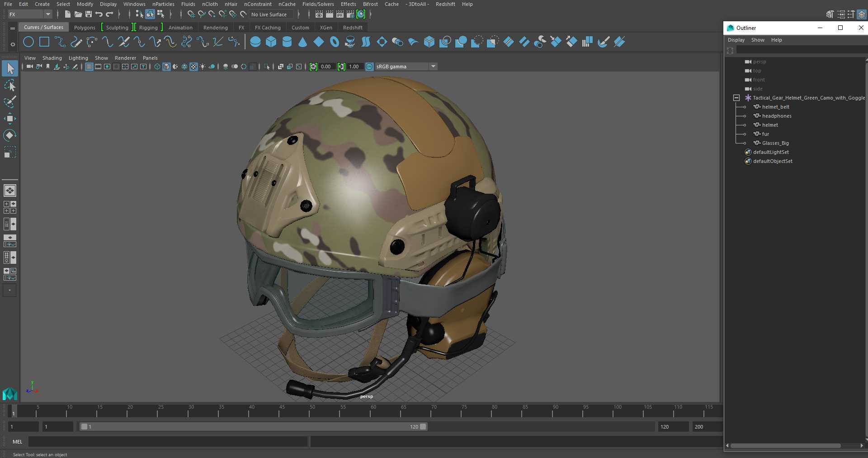Activate the Scale tool

coord(10,152)
